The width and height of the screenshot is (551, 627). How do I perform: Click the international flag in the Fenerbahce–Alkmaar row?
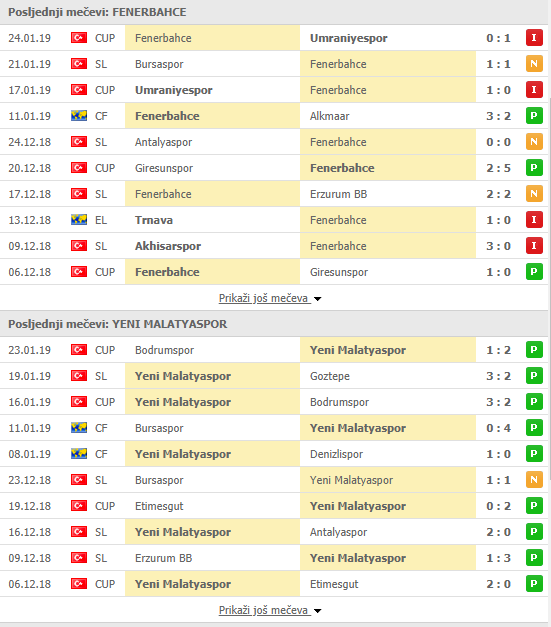pyautogui.click(x=79, y=116)
